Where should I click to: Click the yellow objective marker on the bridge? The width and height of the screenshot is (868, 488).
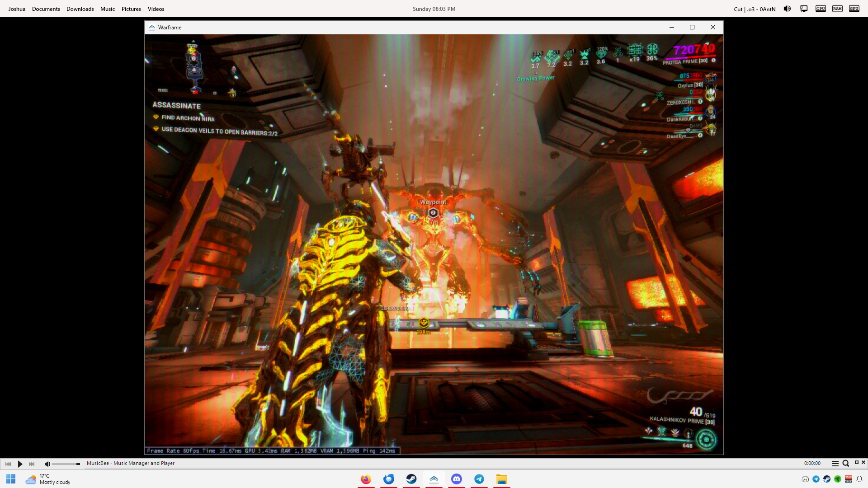click(424, 323)
